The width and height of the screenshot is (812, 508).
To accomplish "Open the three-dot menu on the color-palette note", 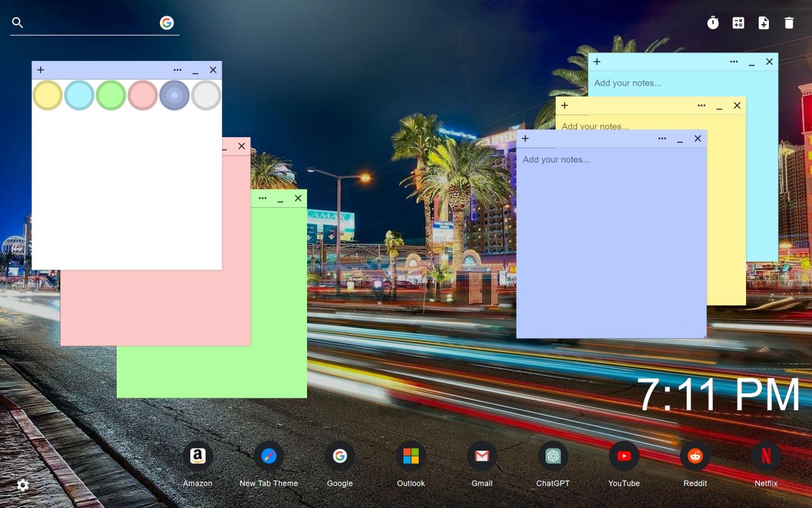I will pyautogui.click(x=178, y=70).
